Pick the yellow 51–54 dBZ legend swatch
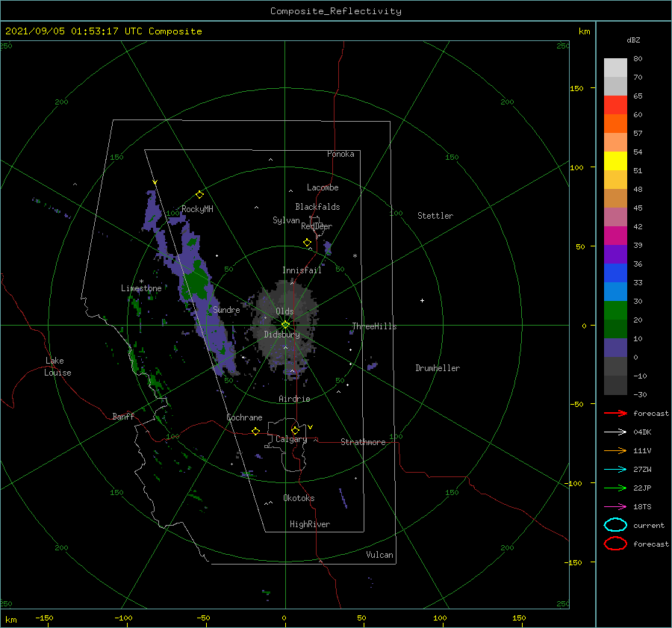 (x=615, y=161)
